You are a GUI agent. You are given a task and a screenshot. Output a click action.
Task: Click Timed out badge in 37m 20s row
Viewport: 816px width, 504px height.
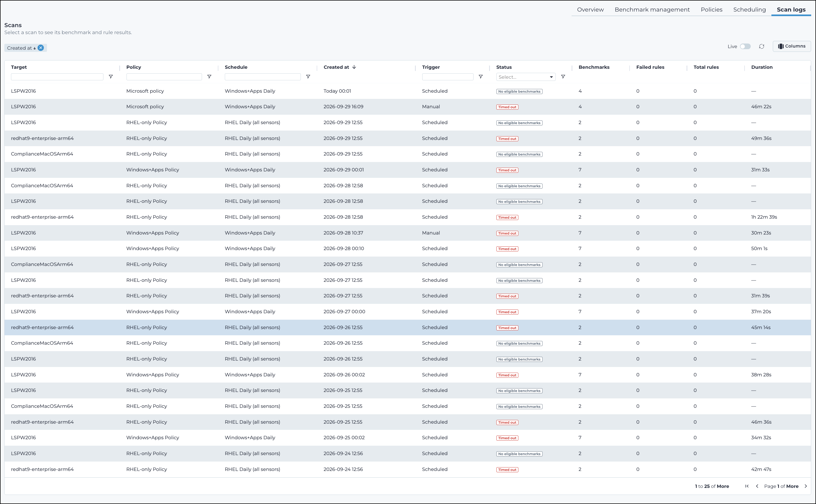click(507, 312)
